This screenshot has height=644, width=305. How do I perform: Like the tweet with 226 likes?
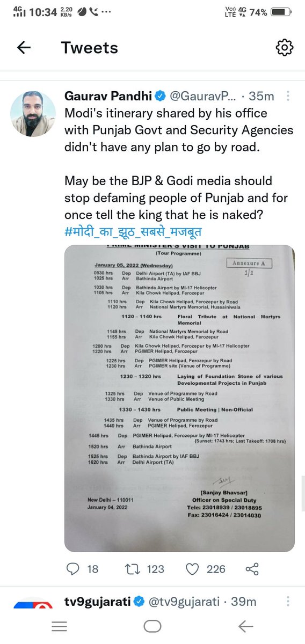(192, 568)
